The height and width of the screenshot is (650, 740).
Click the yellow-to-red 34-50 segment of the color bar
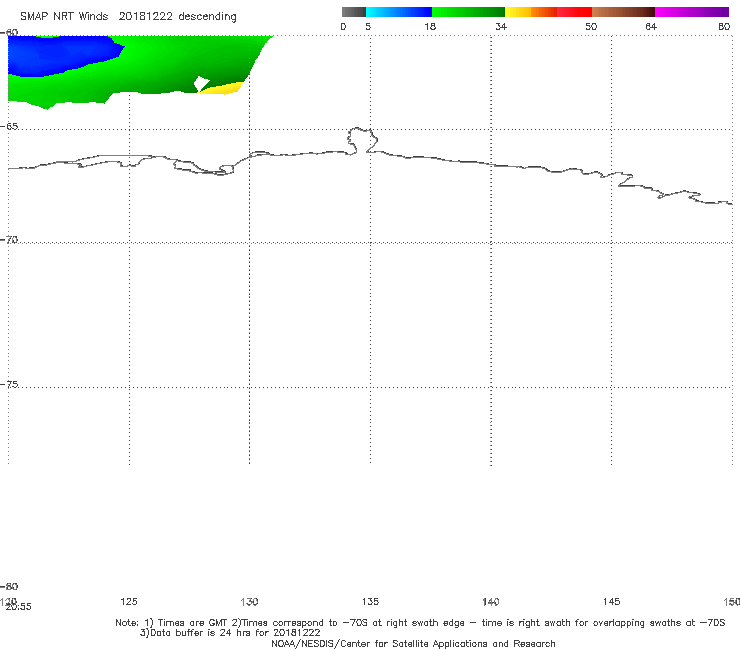(548, 12)
